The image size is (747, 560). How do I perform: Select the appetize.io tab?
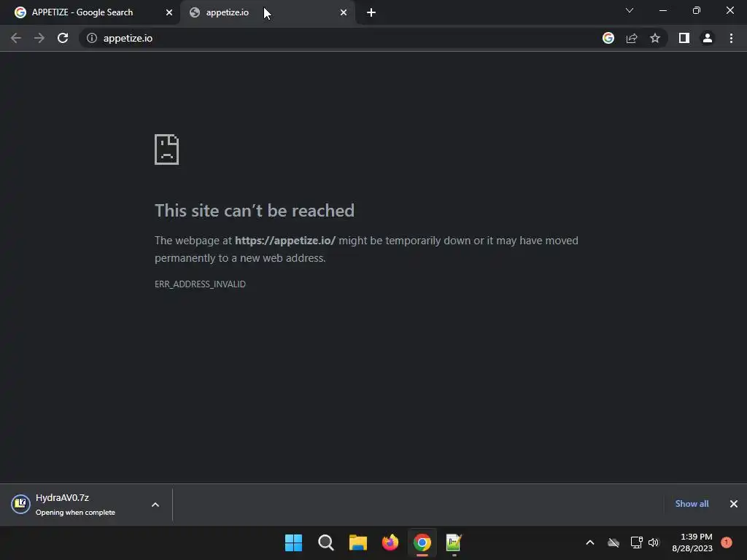click(x=267, y=12)
